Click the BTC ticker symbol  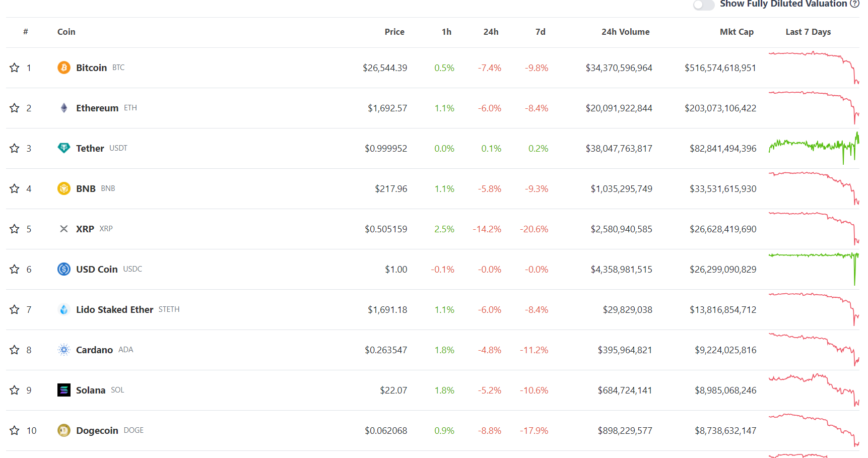118,68
